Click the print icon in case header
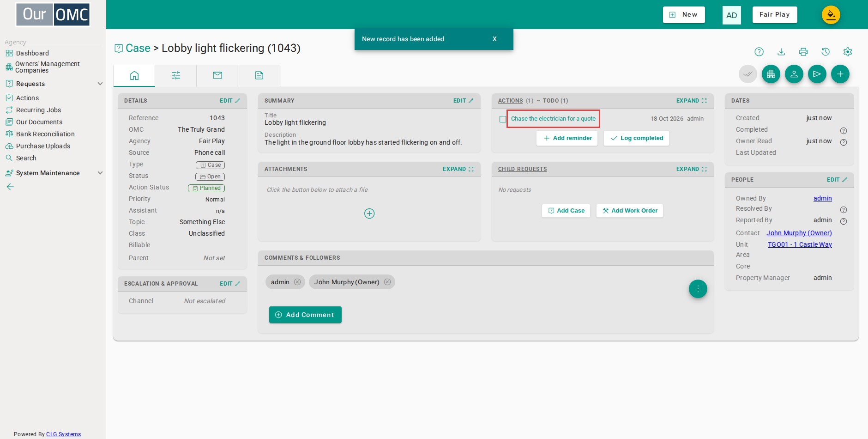 coord(803,52)
